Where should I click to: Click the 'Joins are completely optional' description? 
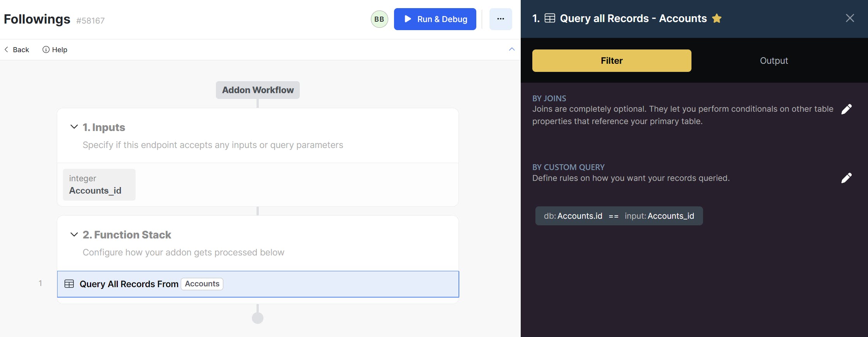[683, 115]
